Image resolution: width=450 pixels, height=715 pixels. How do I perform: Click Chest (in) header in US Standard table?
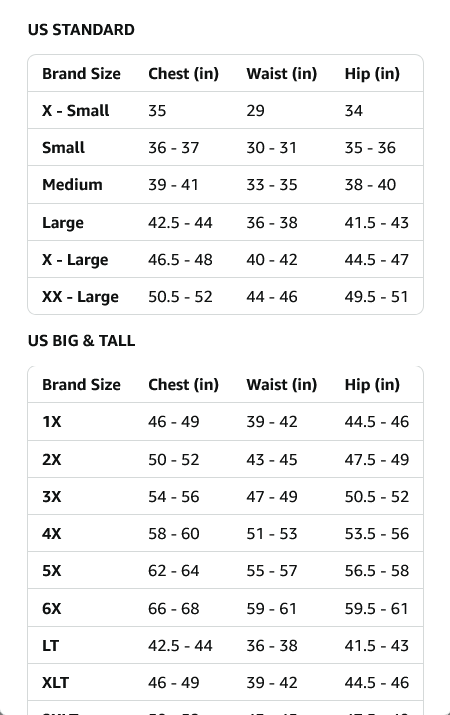(x=184, y=73)
